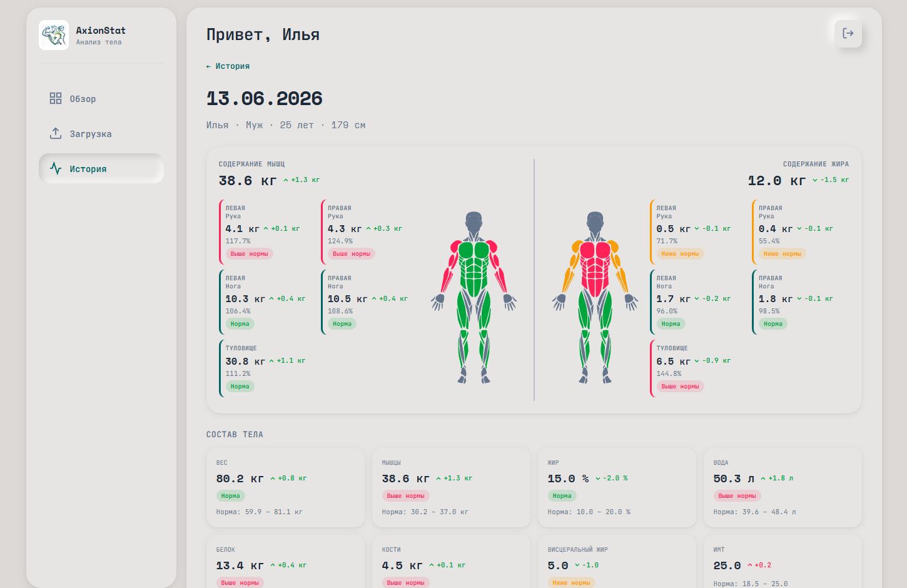907x588 pixels.
Task: Click the Белок 13.4 кг card
Action: pos(285,561)
